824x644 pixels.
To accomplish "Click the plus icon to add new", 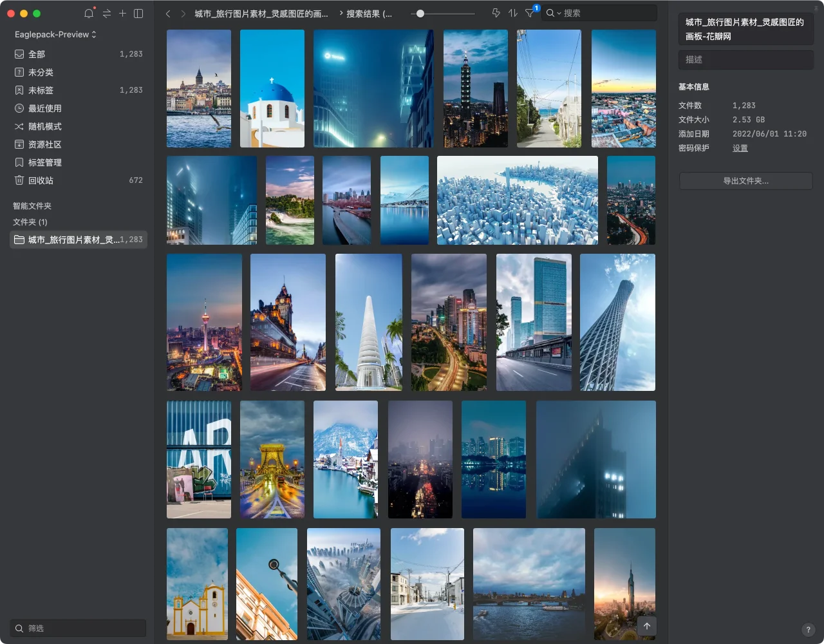I will point(122,14).
